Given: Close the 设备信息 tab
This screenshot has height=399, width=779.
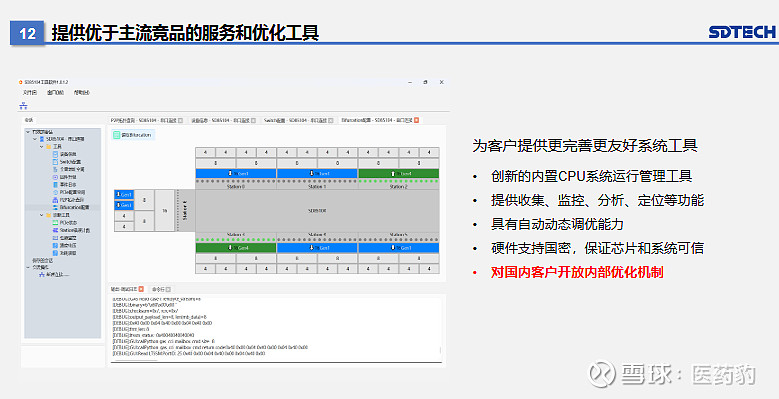Looking at the screenshot, I should click(253, 120).
